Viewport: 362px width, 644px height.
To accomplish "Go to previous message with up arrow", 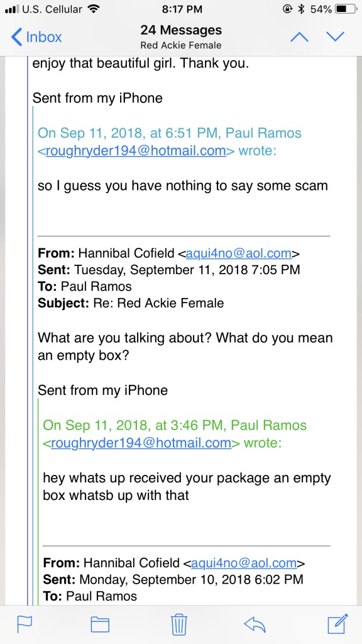I will click(x=299, y=37).
